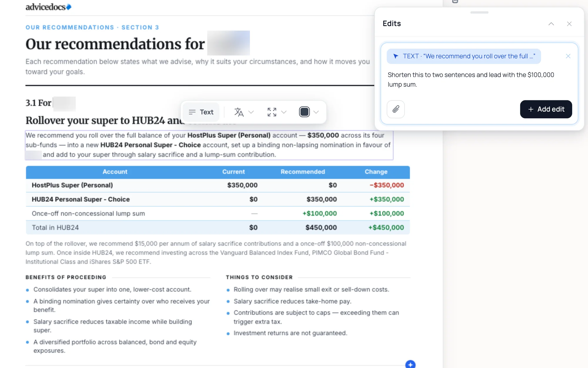588x368 pixels.
Task: Click the Consolidates your super bullet
Action: coord(112,289)
